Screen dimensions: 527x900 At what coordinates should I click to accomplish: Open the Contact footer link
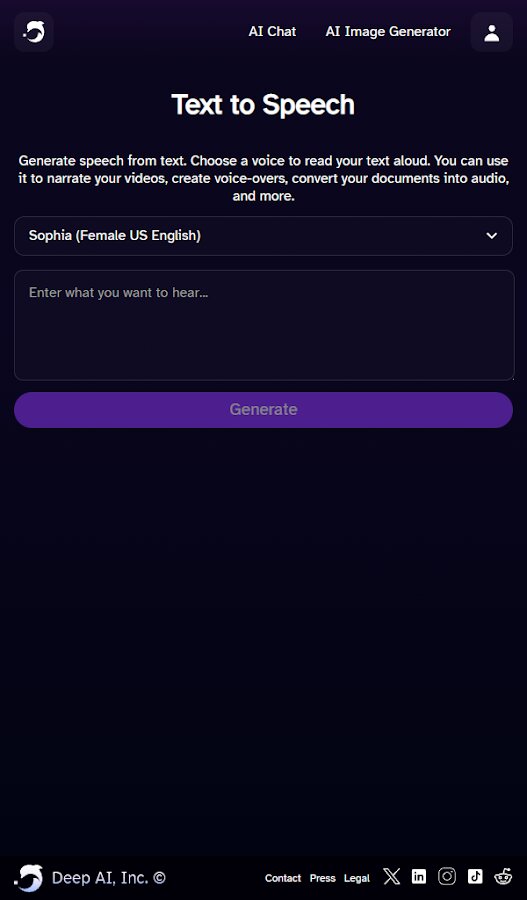(283, 878)
